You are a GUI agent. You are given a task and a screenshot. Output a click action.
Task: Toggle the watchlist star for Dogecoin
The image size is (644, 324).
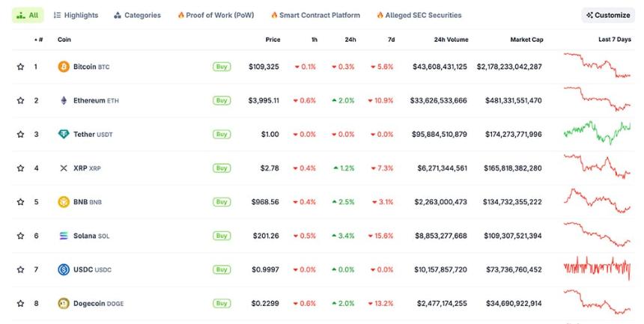20,303
